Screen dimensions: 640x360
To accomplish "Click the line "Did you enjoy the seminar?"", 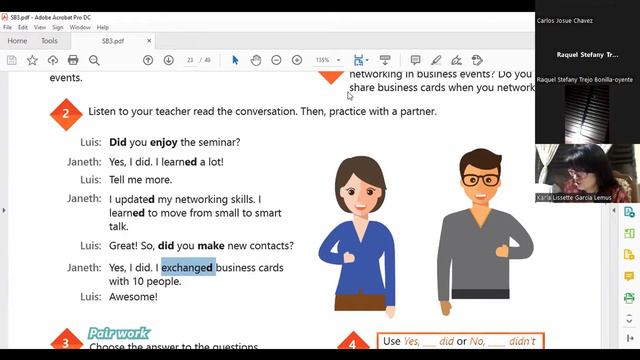I will point(175,142).
